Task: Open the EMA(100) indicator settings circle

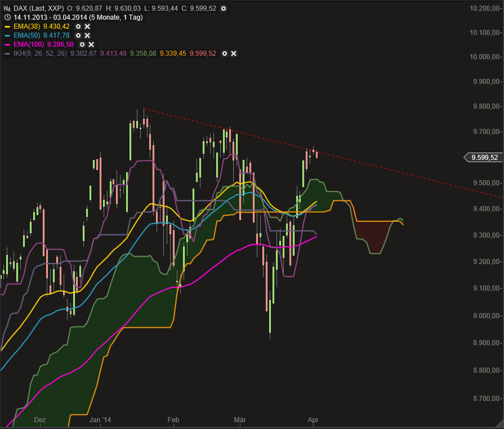Action: [82, 44]
